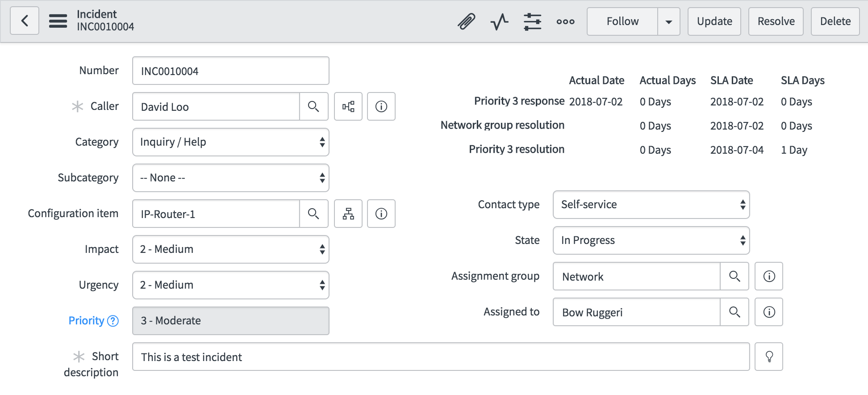Expand the Follow dropdown arrow
Viewport: 868px width, 395px height.
point(669,21)
